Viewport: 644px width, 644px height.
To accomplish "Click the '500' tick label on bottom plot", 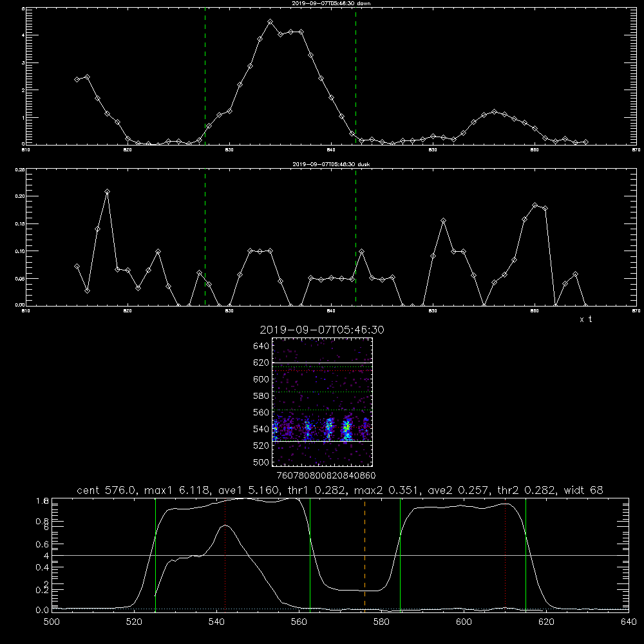I will [x=52, y=622].
